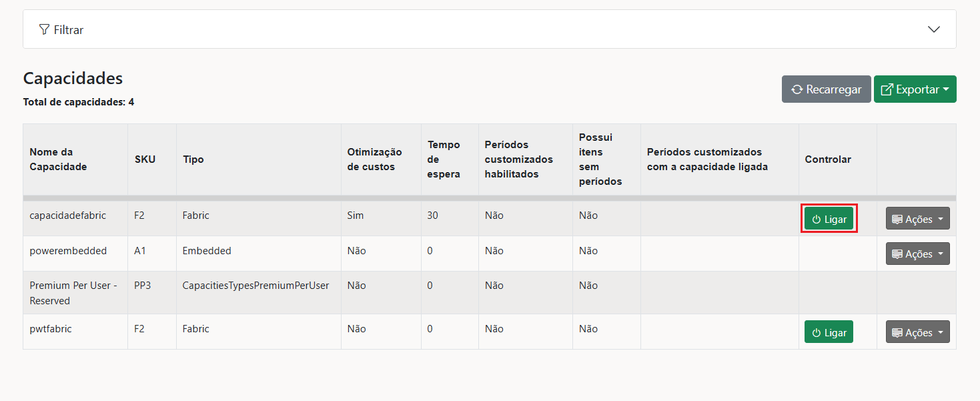This screenshot has height=401, width=980.
Task: Select the pwtfabric name cell
Action: [x=51, y=329]
